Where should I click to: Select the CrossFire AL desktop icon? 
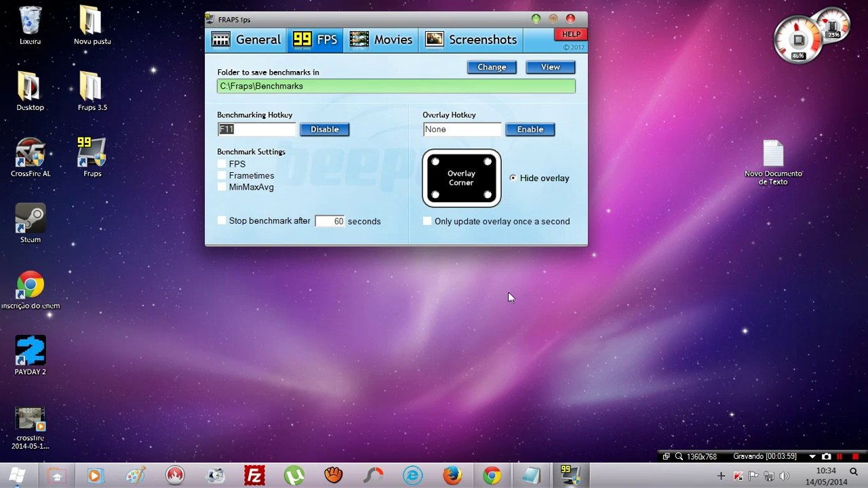(x=30, y=157)
